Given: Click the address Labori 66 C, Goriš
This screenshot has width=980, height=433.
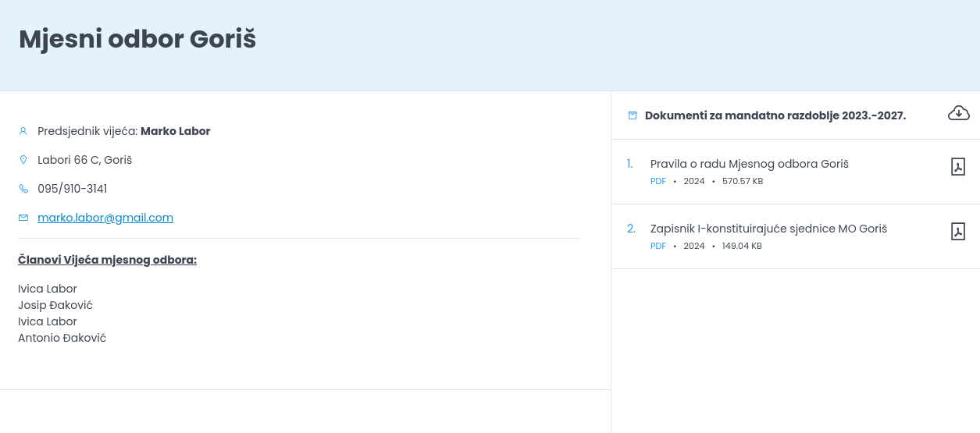Looking at the screenshot, I should coord(84,160).
